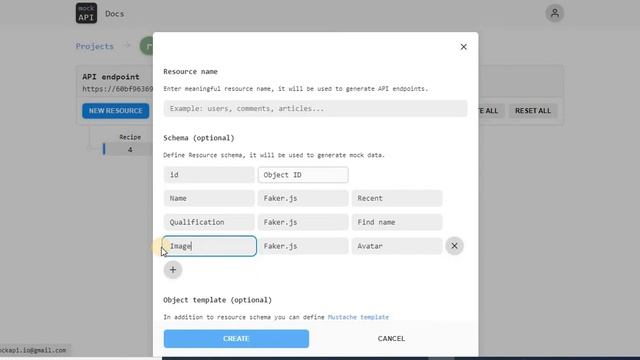Screen dimensions: 640x360
Task: Click the Name field name input
Action: click(209, 198)
